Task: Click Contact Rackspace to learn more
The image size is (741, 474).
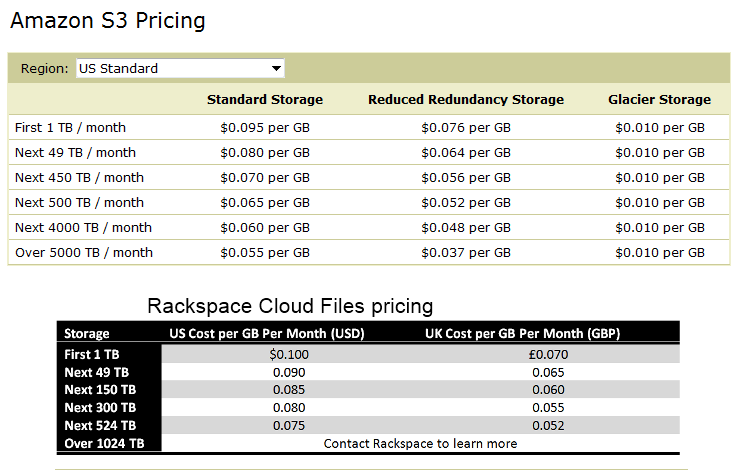Action: tap(421, 443)
